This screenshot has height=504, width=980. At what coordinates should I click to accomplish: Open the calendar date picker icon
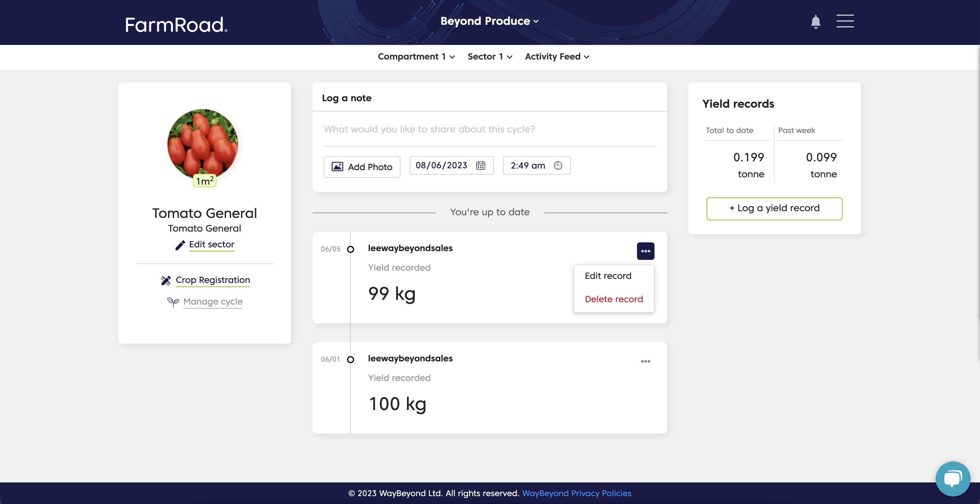tap(480, 165)
